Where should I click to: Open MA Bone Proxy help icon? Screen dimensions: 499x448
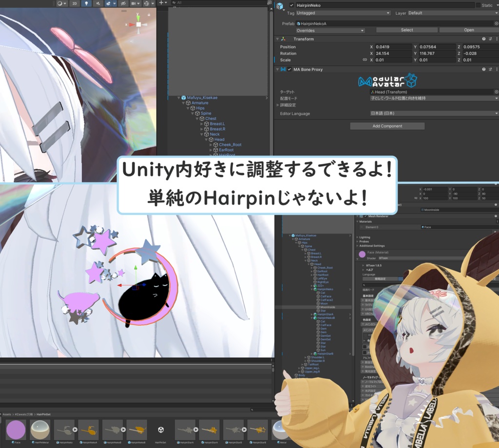[x=484, y=69]
